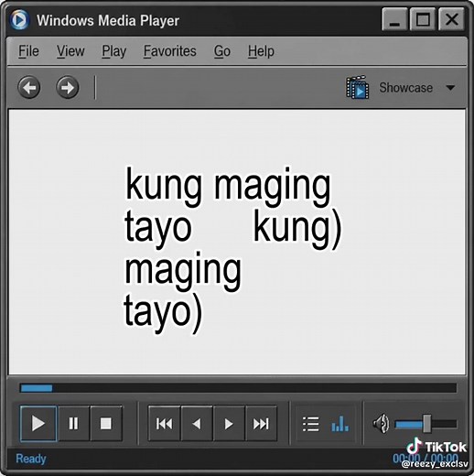Open the Help menu
This screenshot has height=476, width=474.
coord(261,51)
